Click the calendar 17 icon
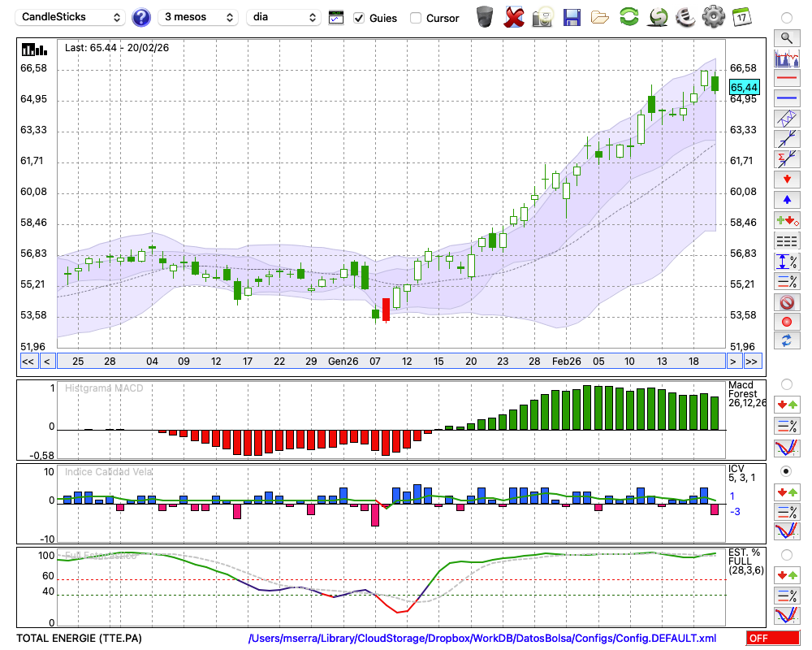The width and height of the screenshot is (812, 650). click(x=741, y=17)
